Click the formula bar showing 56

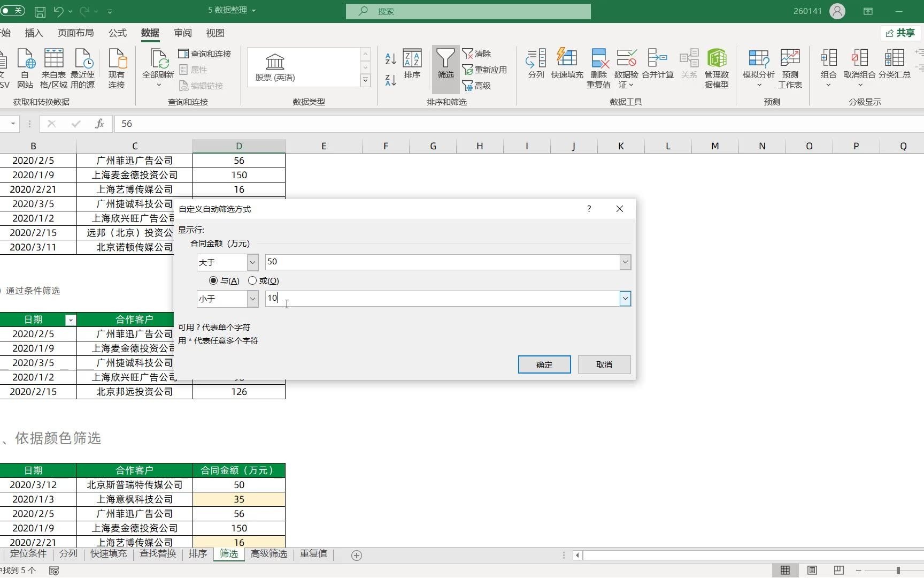[x=519, y=124]
